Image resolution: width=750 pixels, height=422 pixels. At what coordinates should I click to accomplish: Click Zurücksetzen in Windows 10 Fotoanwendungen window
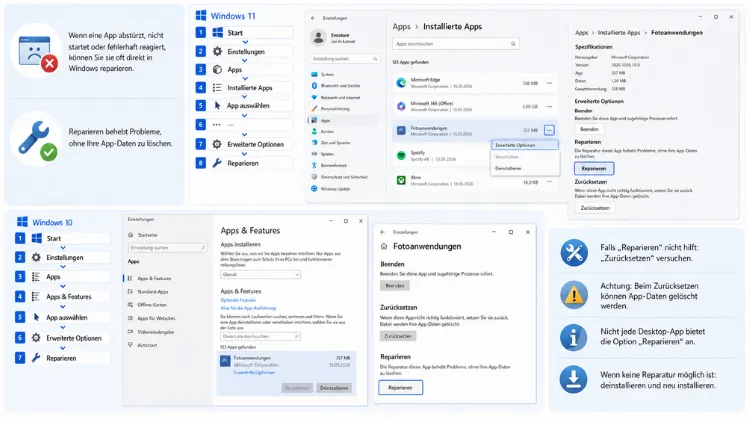point(398,336)
